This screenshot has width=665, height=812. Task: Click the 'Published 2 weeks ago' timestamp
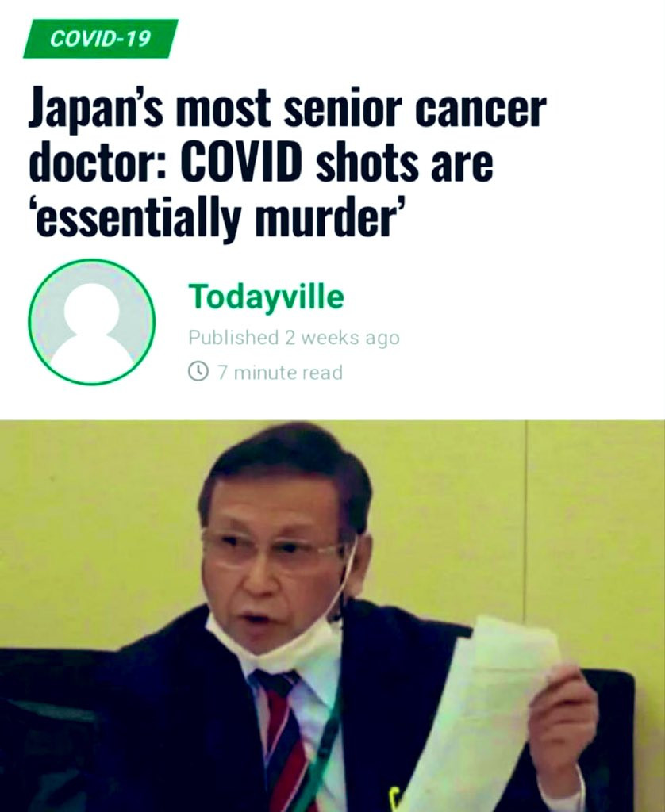[x=294, y=338]
